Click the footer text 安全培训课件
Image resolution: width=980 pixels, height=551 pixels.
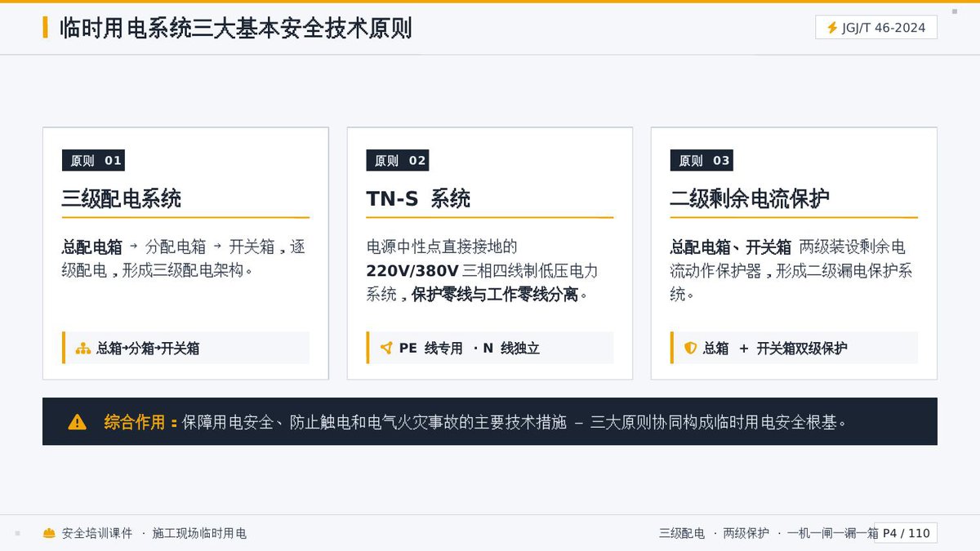(x=97, y=533)
